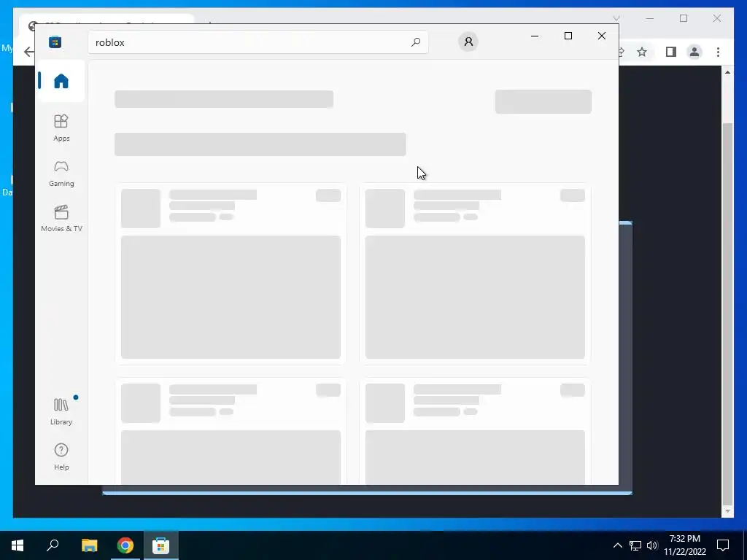Close the Microsoft Store window
Viewport: 747px width, 560px height.
pos(602,36)
